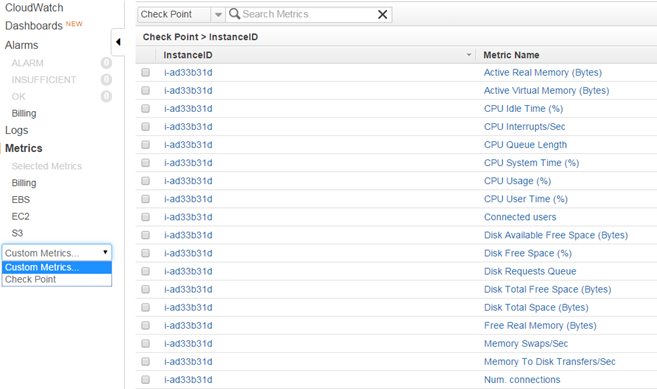Viewport: 657px width, 389px height.
Task: Click Num. connections metric
Action: point(522,380)
